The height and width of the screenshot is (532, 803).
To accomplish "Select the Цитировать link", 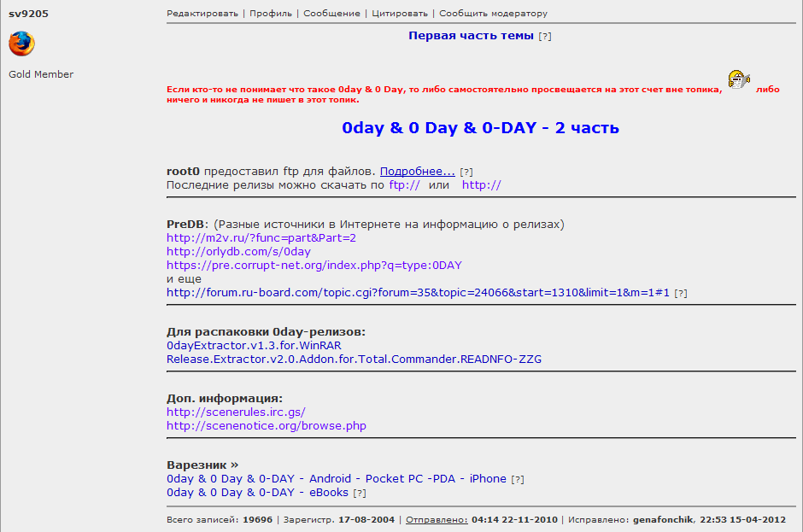I will pos(400,14).
